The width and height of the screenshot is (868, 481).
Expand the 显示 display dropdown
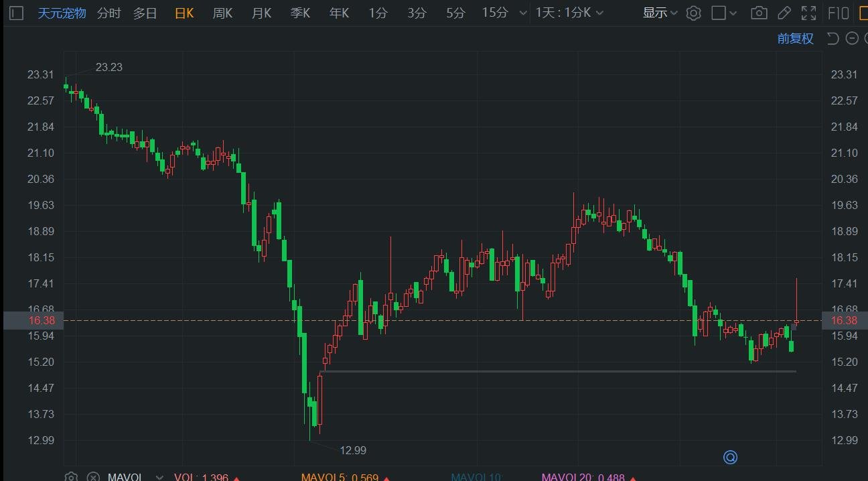click(660, 13)
